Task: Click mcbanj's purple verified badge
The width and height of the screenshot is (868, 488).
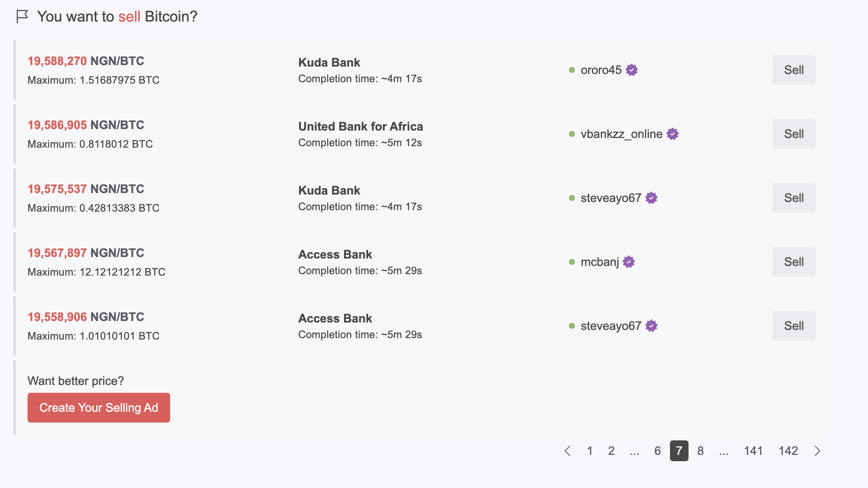Action: tap(629, 262)
